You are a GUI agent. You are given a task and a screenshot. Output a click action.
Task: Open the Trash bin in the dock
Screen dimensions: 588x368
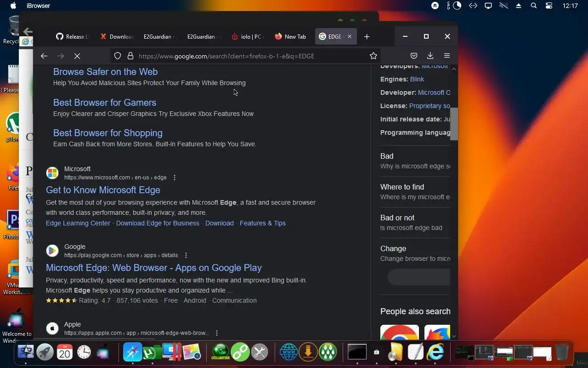[x=561, y=352]
